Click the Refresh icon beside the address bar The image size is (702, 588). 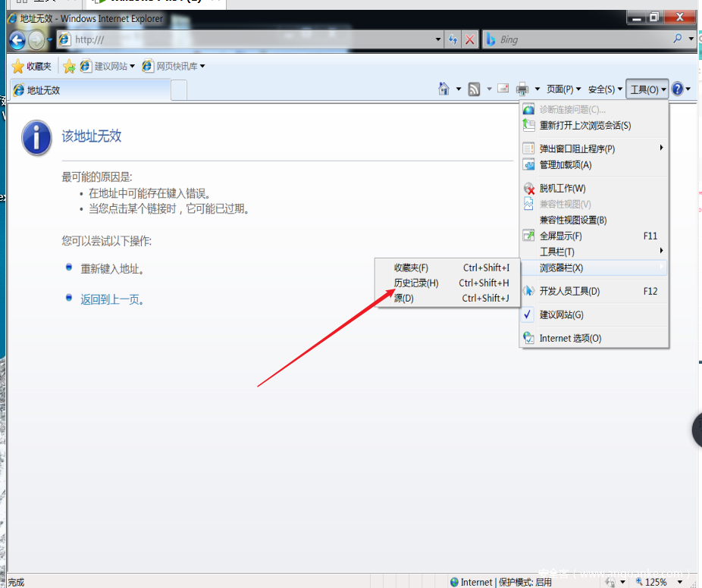(453, 39)
